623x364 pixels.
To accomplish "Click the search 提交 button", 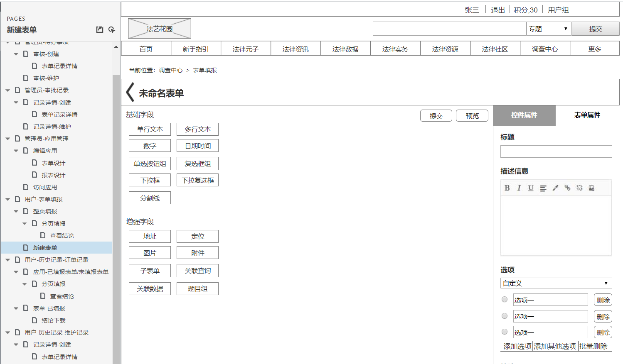I will [596, 29].
